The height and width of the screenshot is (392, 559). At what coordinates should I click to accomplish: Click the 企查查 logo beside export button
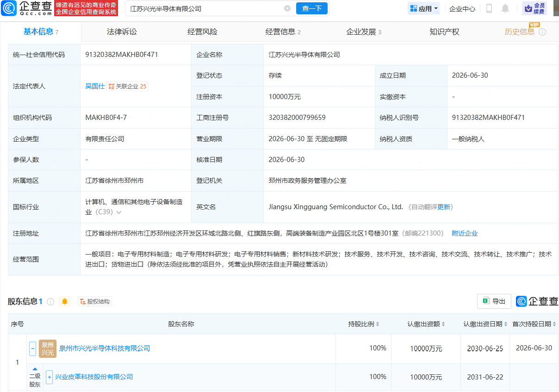[x=537, y=301]
